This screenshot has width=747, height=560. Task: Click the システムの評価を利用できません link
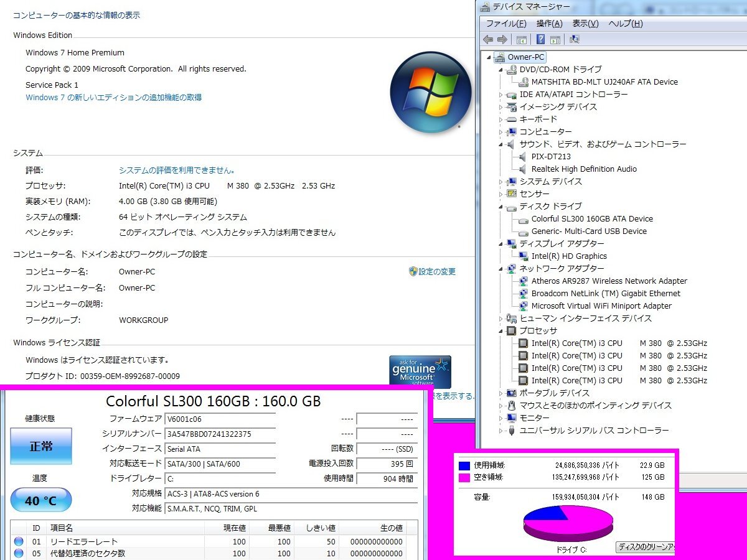(177, 170)
